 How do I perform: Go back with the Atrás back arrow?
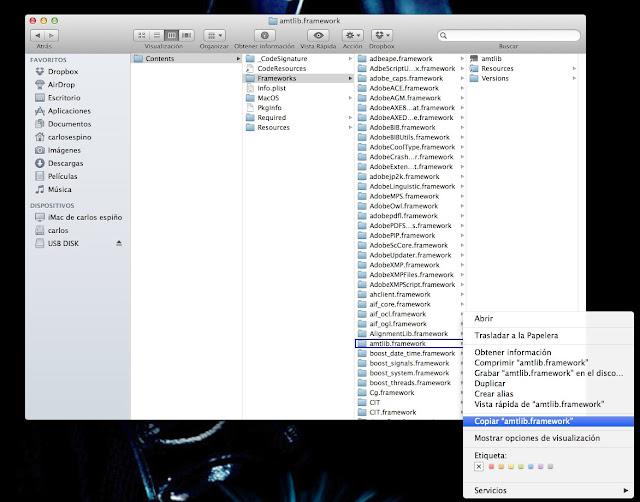point(38,36)
